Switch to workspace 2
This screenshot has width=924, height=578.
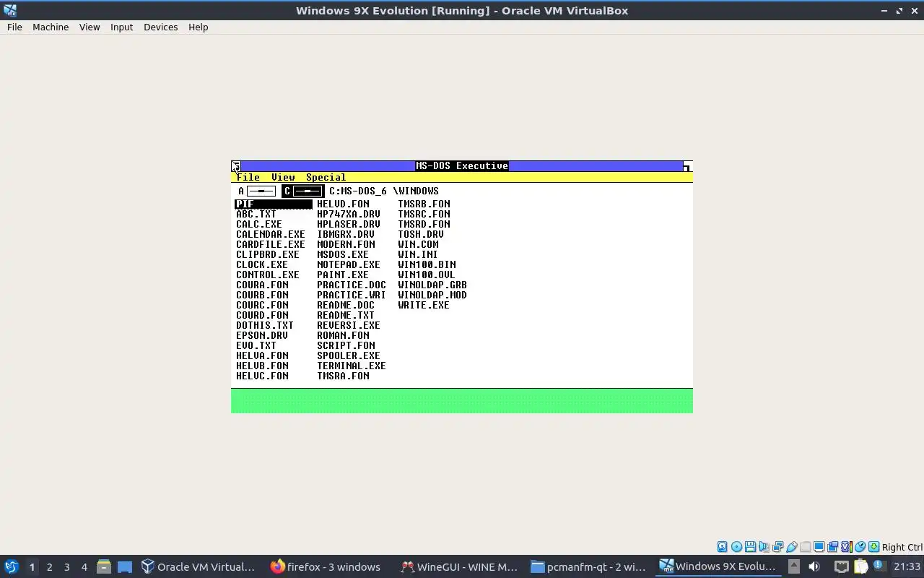pos(49,566)
